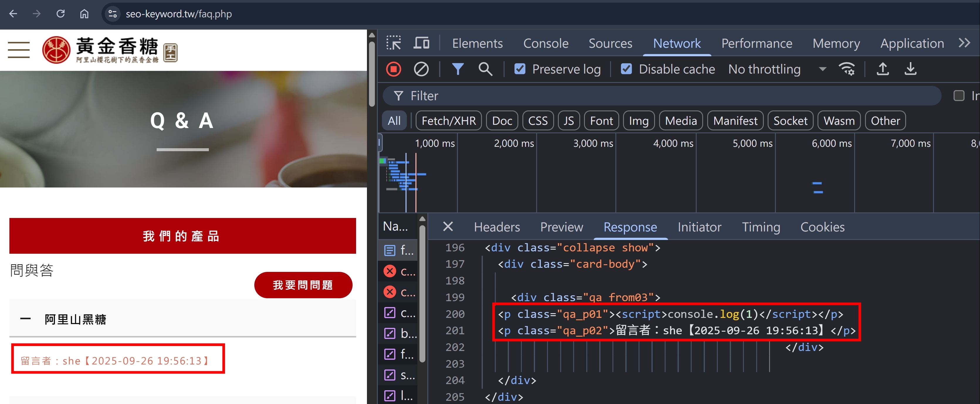980x404 pixels.
Task: Switch to the Console tab
Action: [546, 43]
